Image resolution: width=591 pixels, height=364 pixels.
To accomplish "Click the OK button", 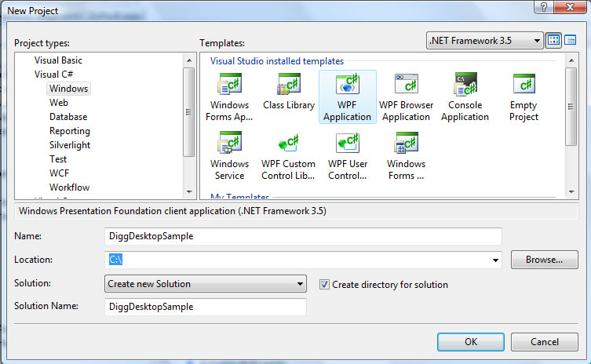I will [x=471, y=342].
